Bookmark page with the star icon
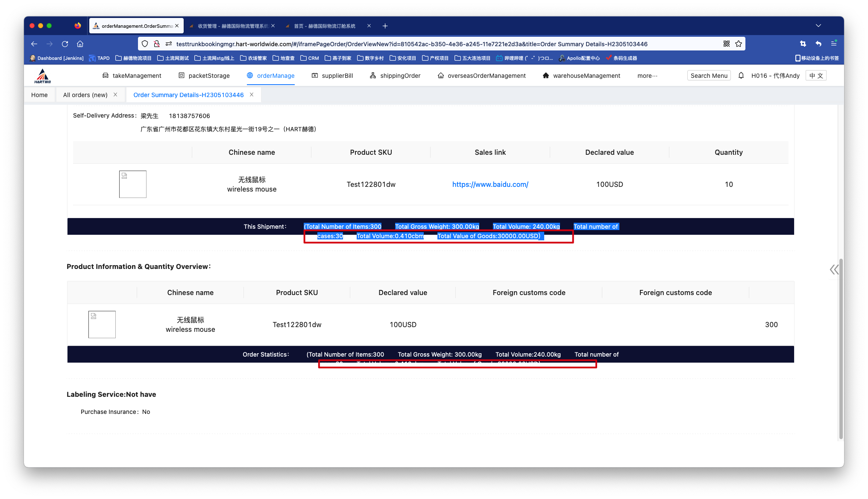This screenshot has height=499, width=868. click(739, 44)
